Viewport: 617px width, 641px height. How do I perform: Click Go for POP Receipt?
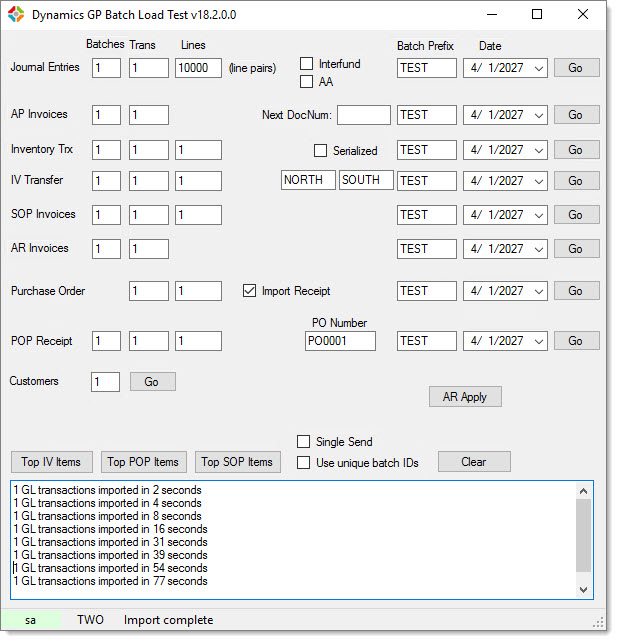pyautogui.click(x=577, y=341)
